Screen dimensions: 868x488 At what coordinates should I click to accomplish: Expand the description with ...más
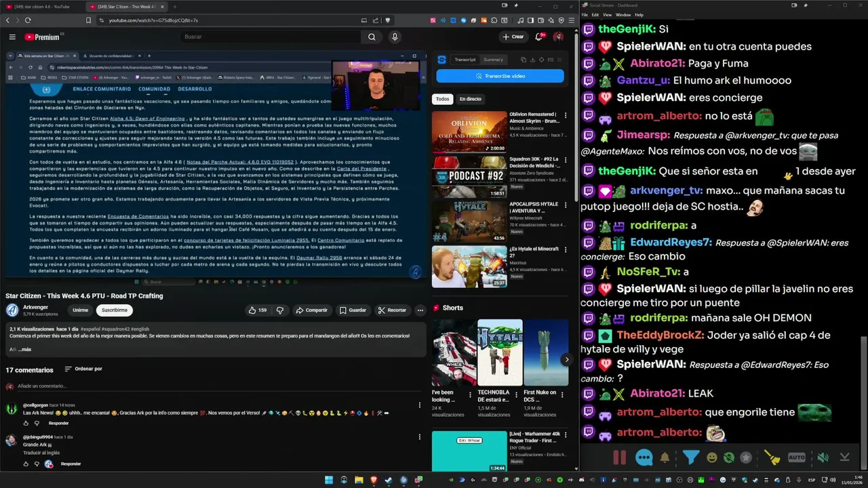tap(24, 350)
